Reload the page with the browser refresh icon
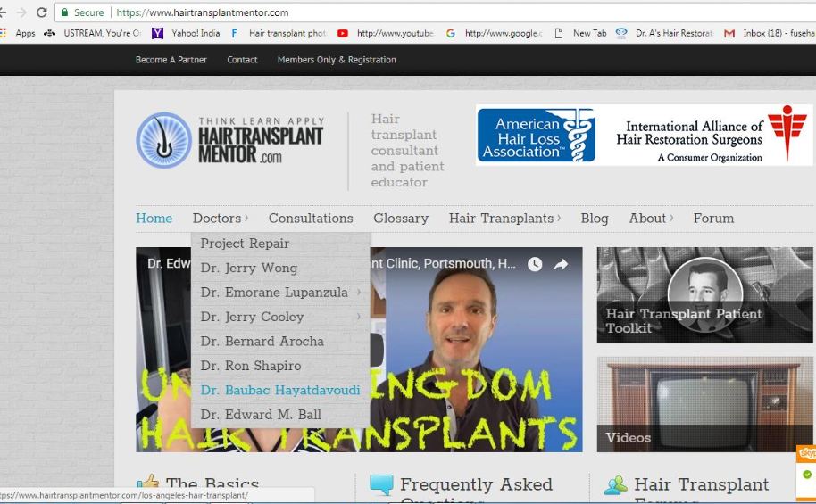 click(42, 12)
